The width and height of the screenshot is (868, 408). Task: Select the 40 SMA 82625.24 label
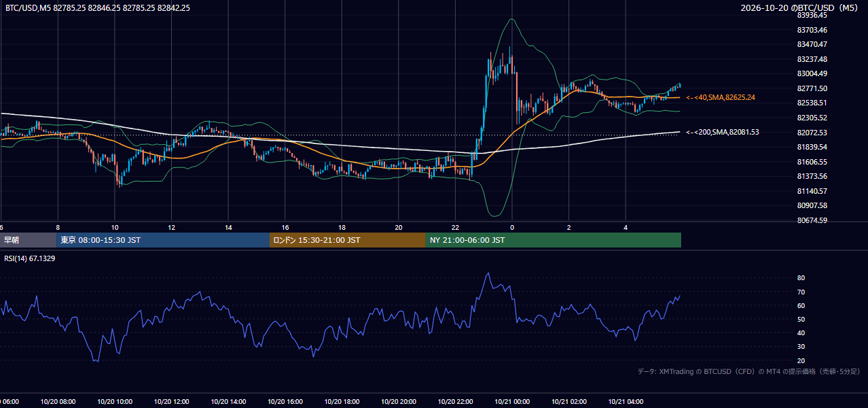pos(721,97)
